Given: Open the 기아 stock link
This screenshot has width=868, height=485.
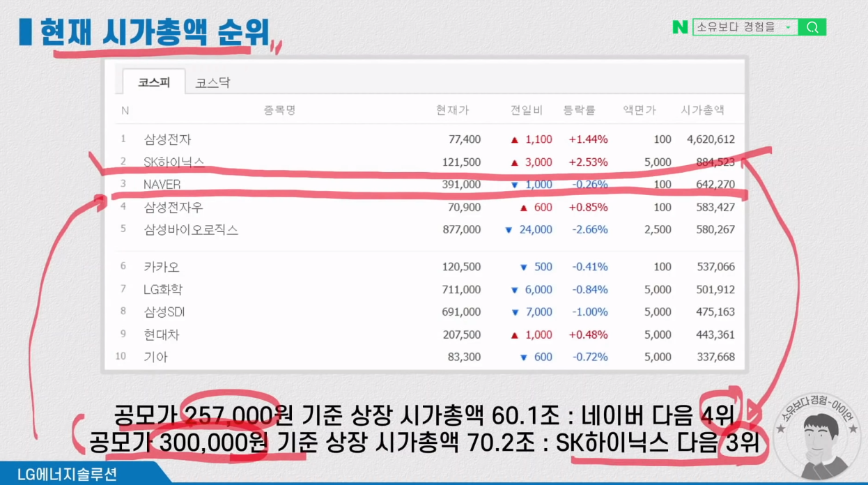Looking at the screenshot, I should (x=156, y=357).
